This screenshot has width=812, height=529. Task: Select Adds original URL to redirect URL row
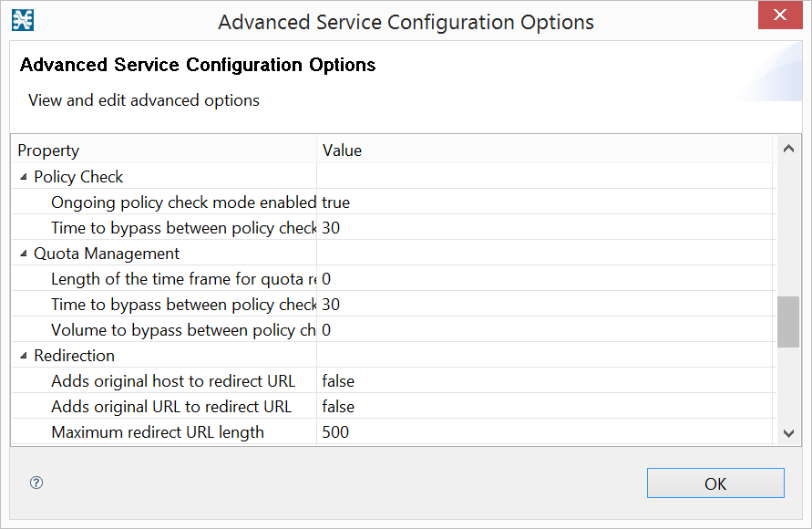(x=171, y=407)
